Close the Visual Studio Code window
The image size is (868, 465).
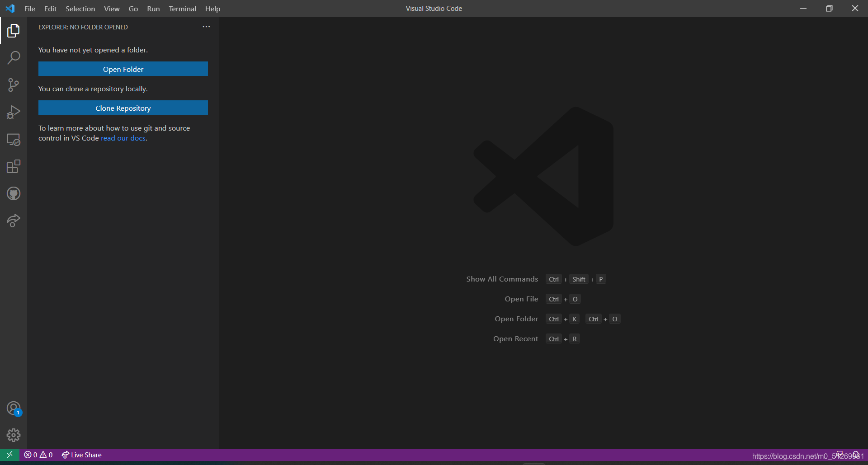(x=855, y=9)
